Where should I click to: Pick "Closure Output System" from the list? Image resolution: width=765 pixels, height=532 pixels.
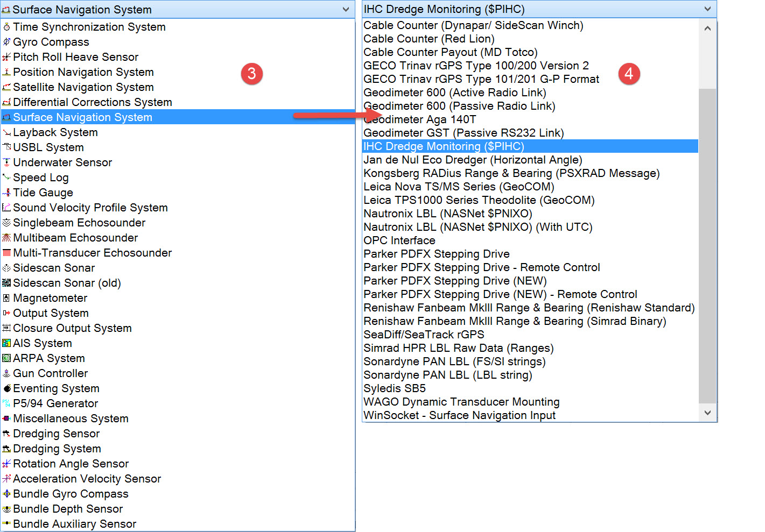pyautogui.click(x=72, y=328)
